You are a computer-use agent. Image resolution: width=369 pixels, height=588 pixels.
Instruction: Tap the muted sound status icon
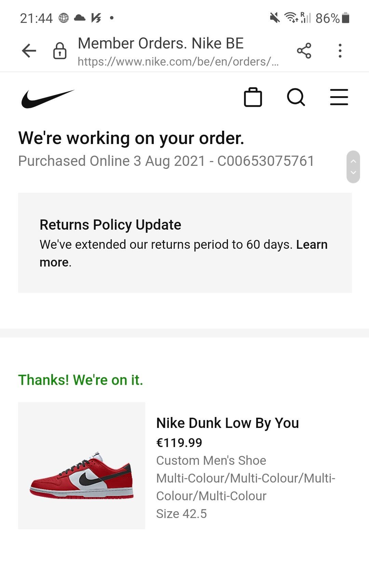coord(274,18)
